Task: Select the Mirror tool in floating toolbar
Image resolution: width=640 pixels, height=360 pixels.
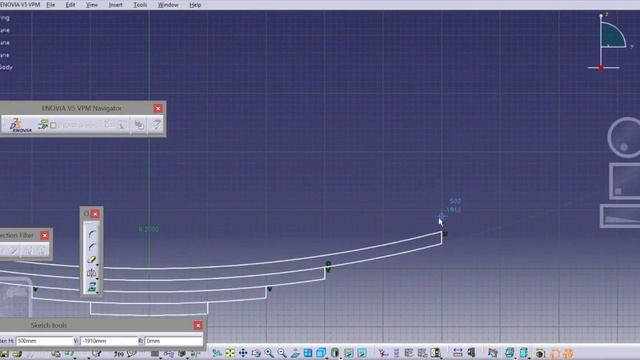Action: pos(91,273)
